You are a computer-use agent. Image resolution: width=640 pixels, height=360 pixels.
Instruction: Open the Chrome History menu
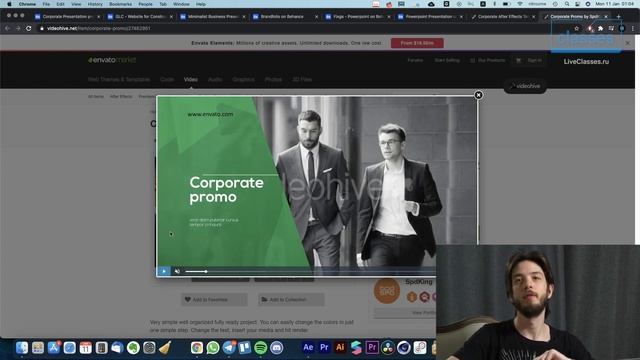[95, 4]
